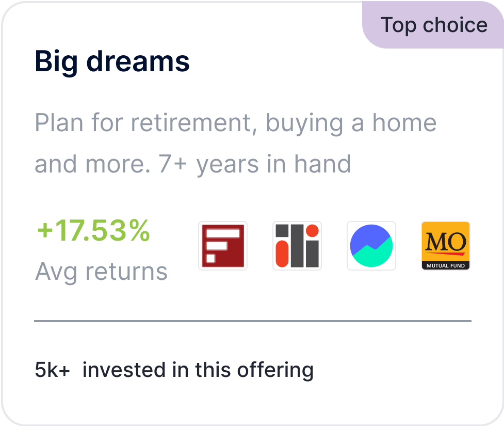Click the second fund icon with orange dots
504x426 pixels.
point(297,246)
